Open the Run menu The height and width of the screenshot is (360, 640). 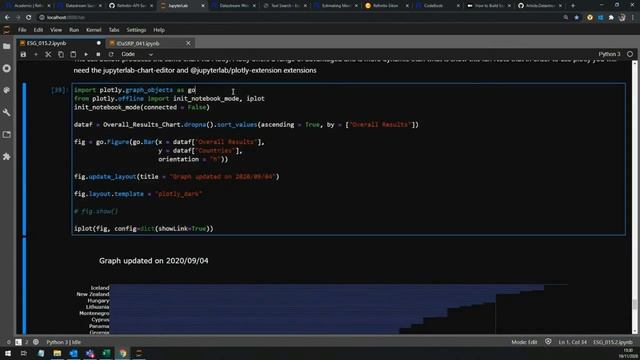click(x=74, y=30)
